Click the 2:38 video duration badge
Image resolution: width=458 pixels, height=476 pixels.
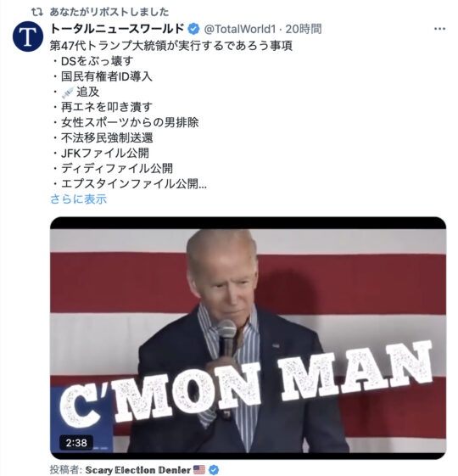(76, 443)
